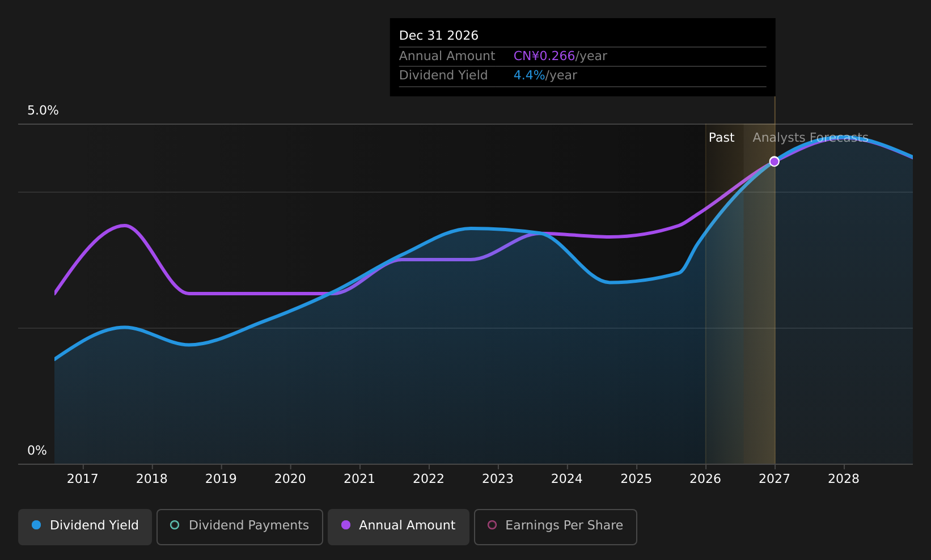Click the 'Past' region label
This screenshot has height=560, width=931.
[721, 138]
